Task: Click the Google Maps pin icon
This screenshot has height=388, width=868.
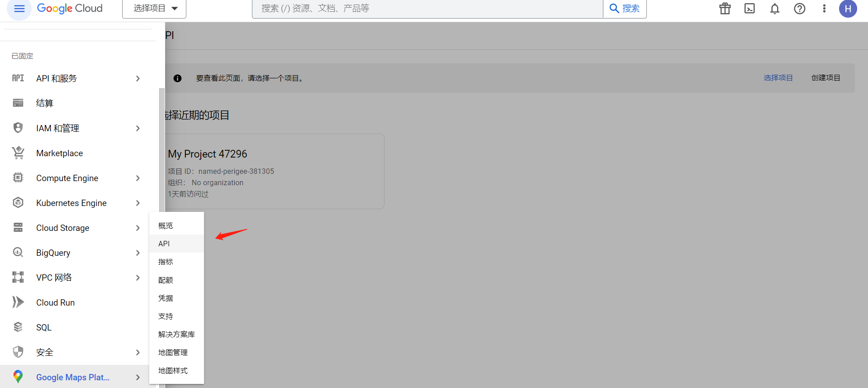Action: point(18,377)
